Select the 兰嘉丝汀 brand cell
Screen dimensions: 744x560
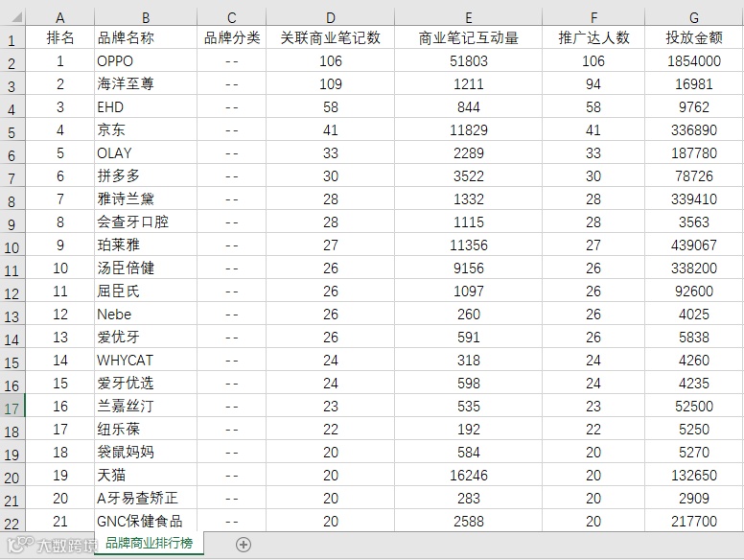point(146,407)
